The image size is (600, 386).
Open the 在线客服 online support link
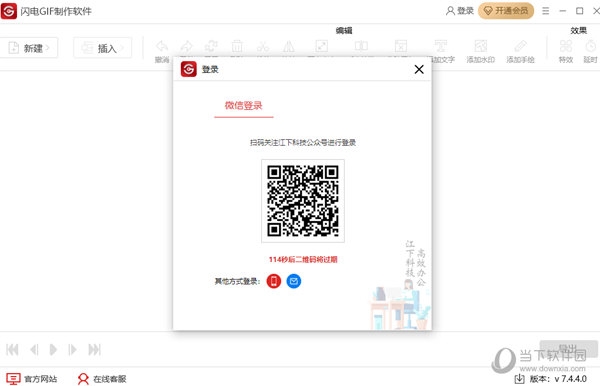tap(102, 379)
